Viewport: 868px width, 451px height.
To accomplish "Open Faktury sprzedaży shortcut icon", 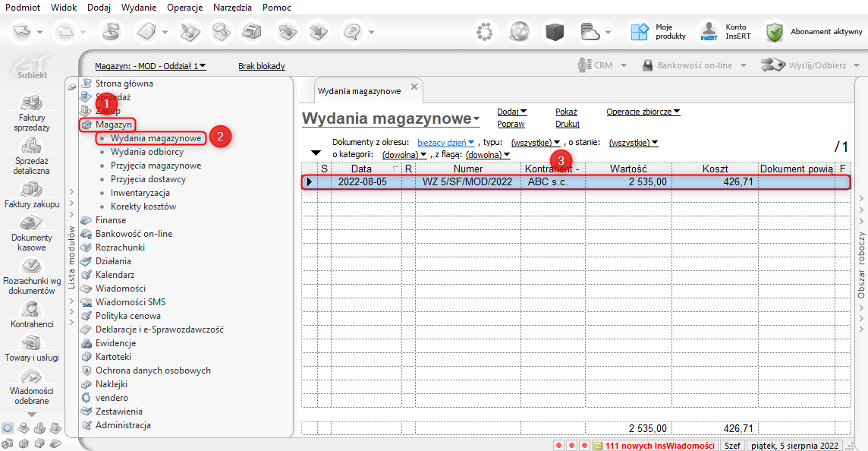I will click(32, 102).
